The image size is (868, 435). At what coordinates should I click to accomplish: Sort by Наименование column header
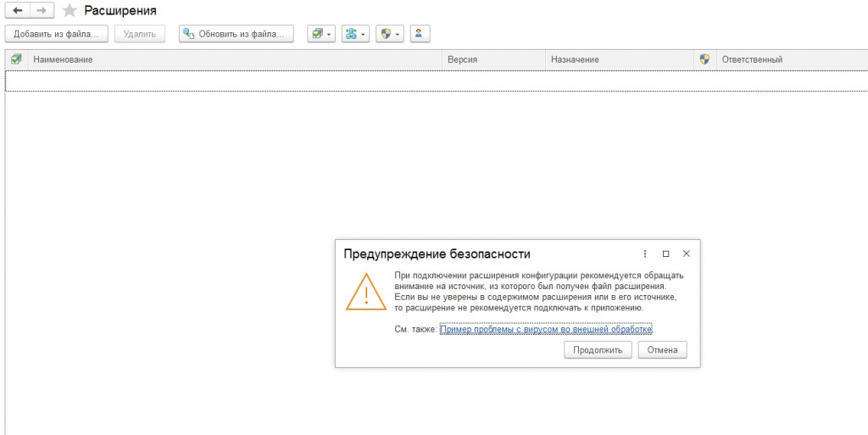pyautogui.click(x=234, y=59)
